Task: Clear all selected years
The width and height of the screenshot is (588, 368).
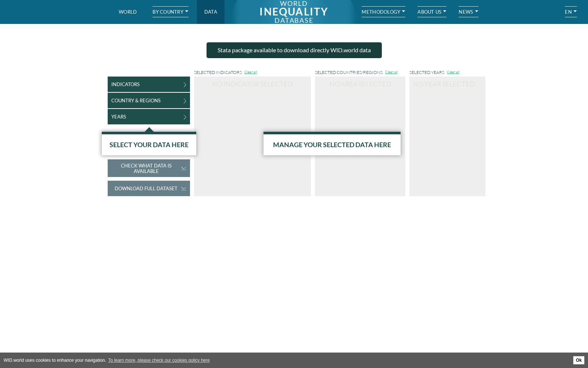Action: (x=453, y=72)
